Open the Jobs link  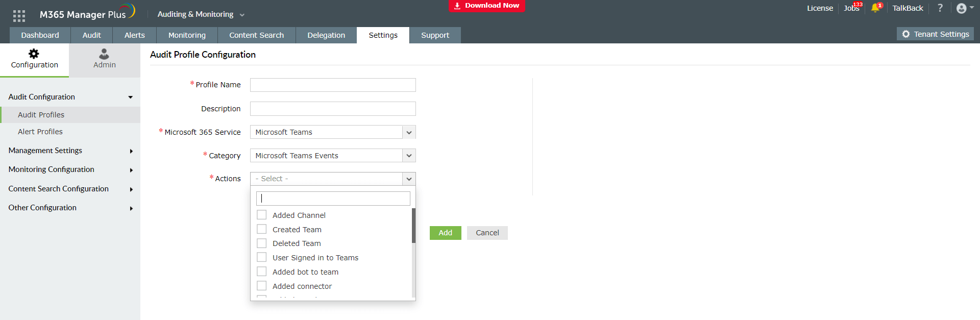(851, 8)
